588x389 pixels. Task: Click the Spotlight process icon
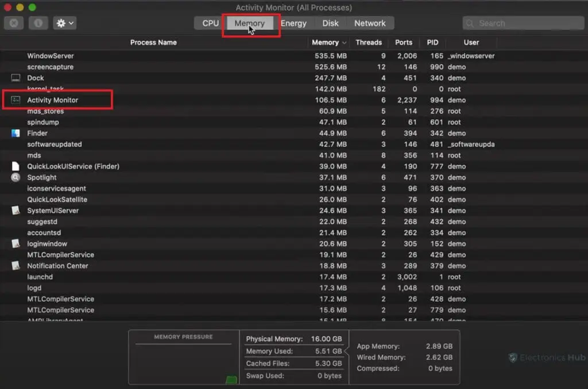(x=16, y=177)
